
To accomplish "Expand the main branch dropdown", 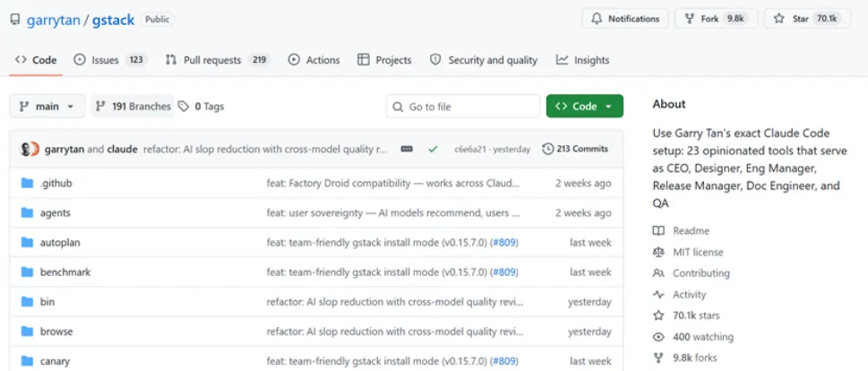I will [x=47, y=107].
